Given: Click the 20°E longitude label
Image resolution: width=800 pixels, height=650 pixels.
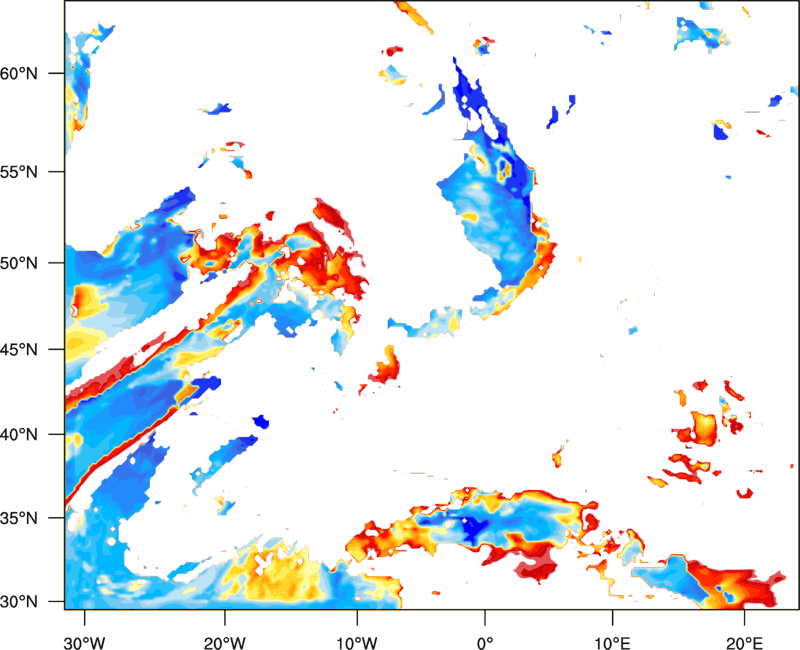Looking at the screenshot, I should 744,643.
